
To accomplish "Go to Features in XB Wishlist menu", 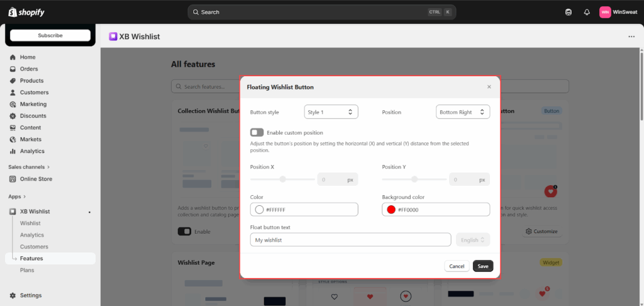I will coord(31,258).
